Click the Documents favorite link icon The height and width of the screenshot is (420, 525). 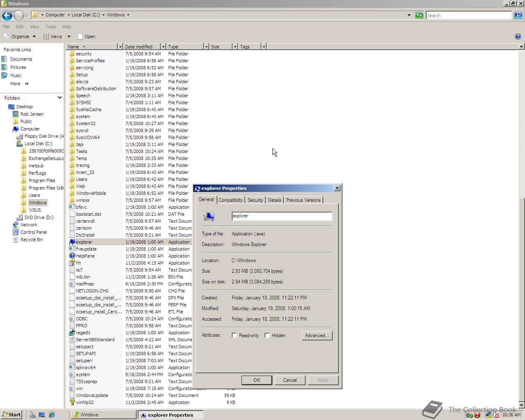(5, 59)
